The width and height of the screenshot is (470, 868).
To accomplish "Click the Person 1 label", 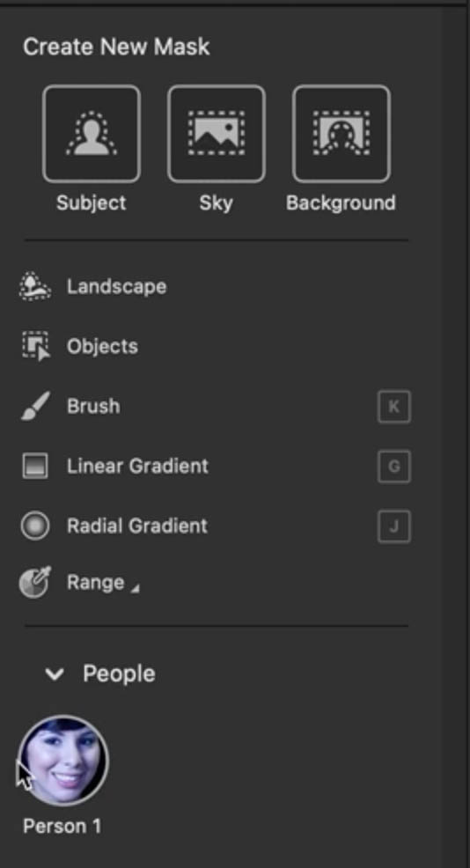I will coord(62,827).
